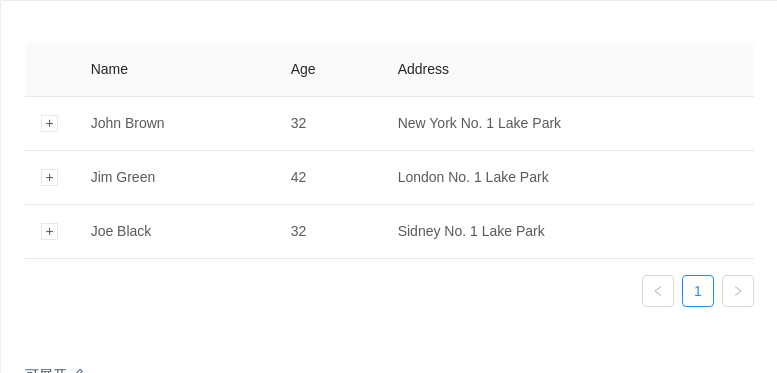Image resolution: width=777 pixels, height=373 pixels.
Task: Click the New York No. 1 Lake Park address
Action: (479, 123)
